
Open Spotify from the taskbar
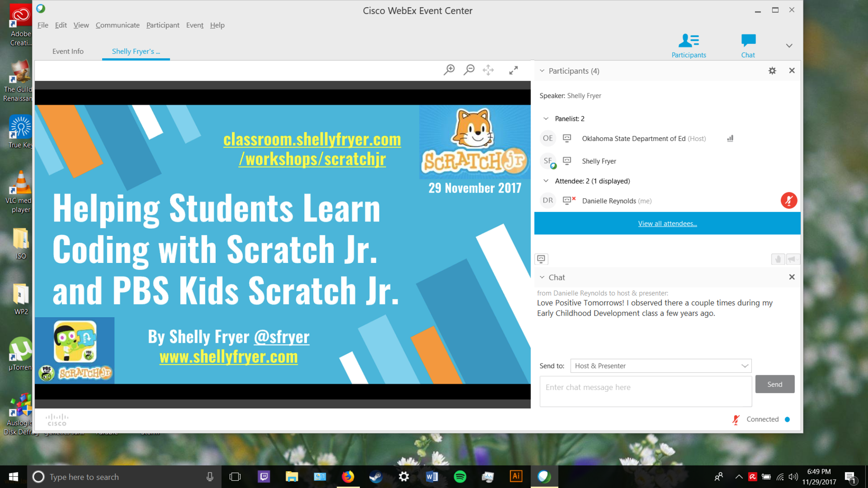click(460, 477)
